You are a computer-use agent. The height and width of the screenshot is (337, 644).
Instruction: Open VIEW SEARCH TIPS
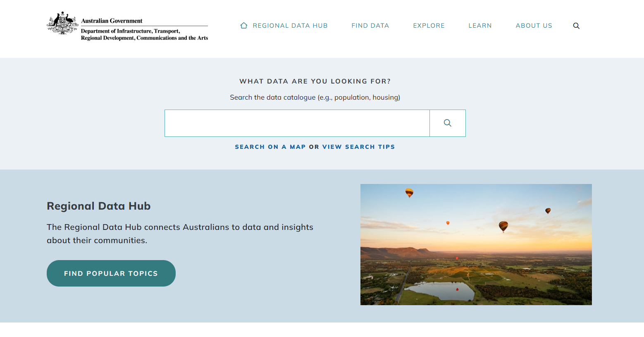coord(358,147)
